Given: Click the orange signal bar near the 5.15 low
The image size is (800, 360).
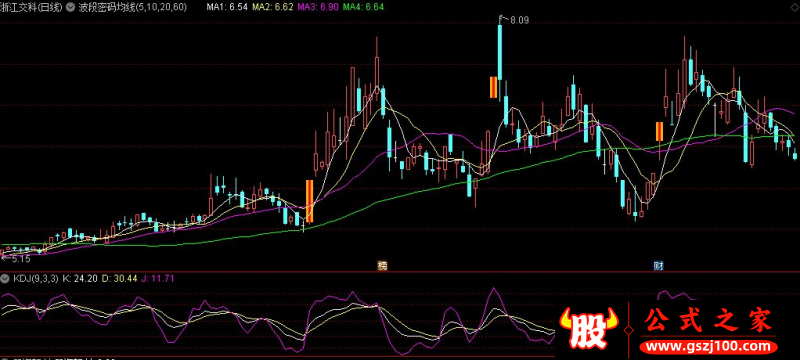Looking at the screenshot, I should click(309, 201).
